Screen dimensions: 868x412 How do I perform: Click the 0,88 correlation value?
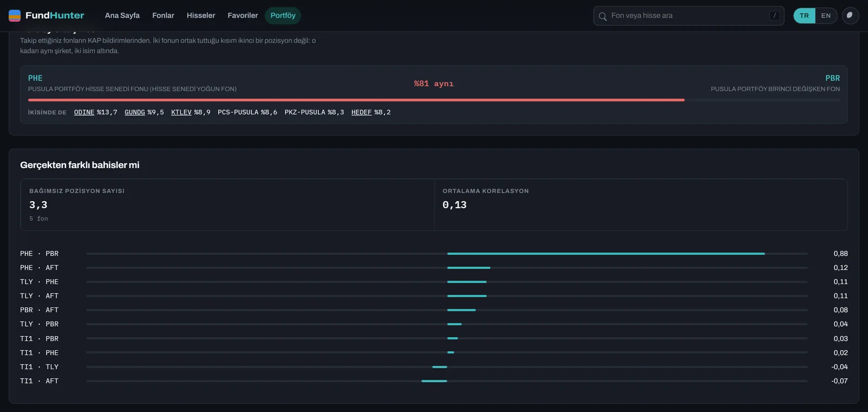pos(840,254)
